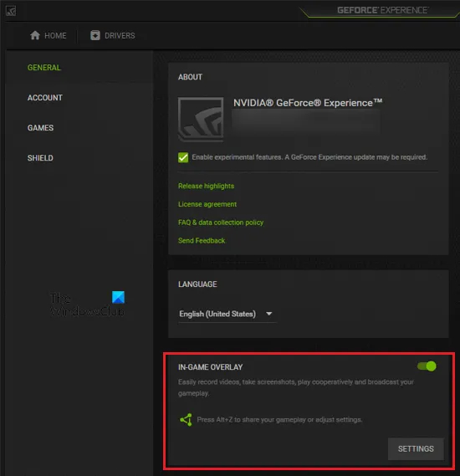This screenshot has height=476, width=460.
Task: Click the large NVIDIA GeForce Experience logo
Action: (x=201, y=120)
